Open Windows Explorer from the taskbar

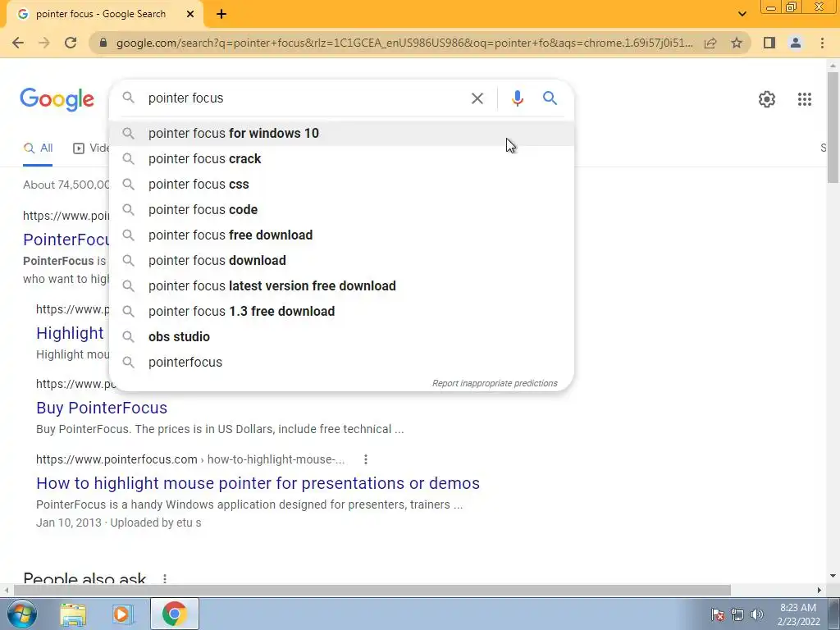[73, 614]
